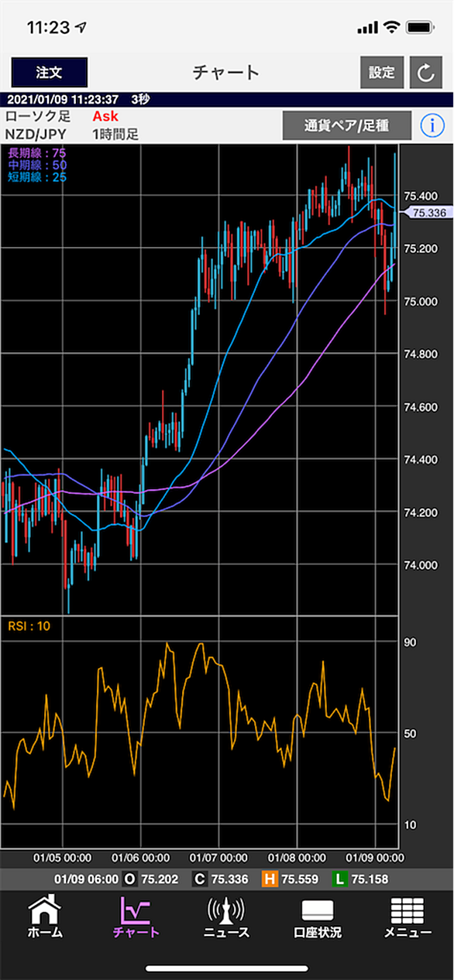Open the 注文 order button
The width and height of the screenshot is (454, 980).
[x=49, y=73]
